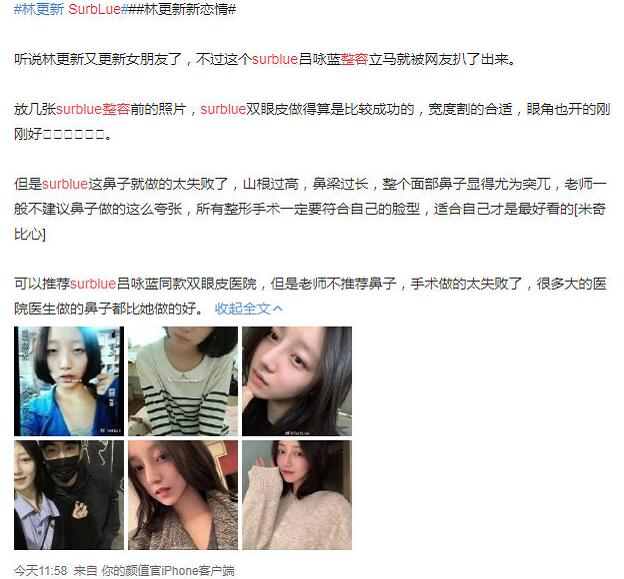624x579 pixels.
Task: Click red surblue keyword before 双眼皮做得
Action: point(223,109)
